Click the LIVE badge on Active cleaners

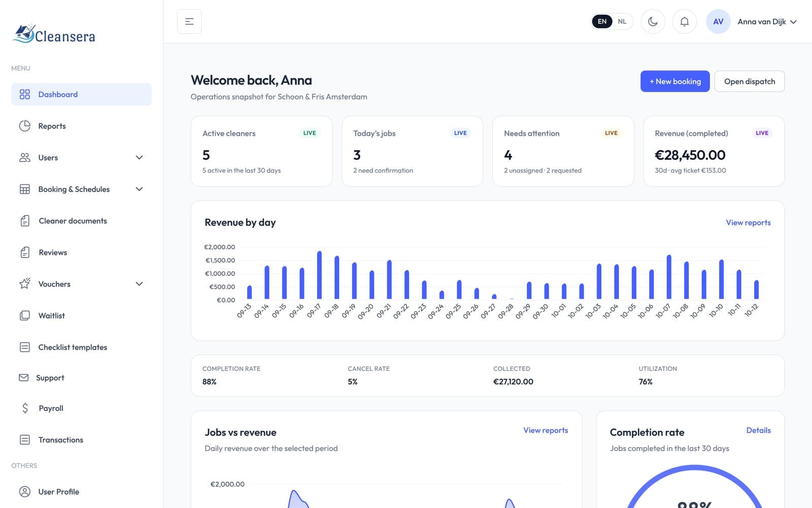tap(310, 133)
